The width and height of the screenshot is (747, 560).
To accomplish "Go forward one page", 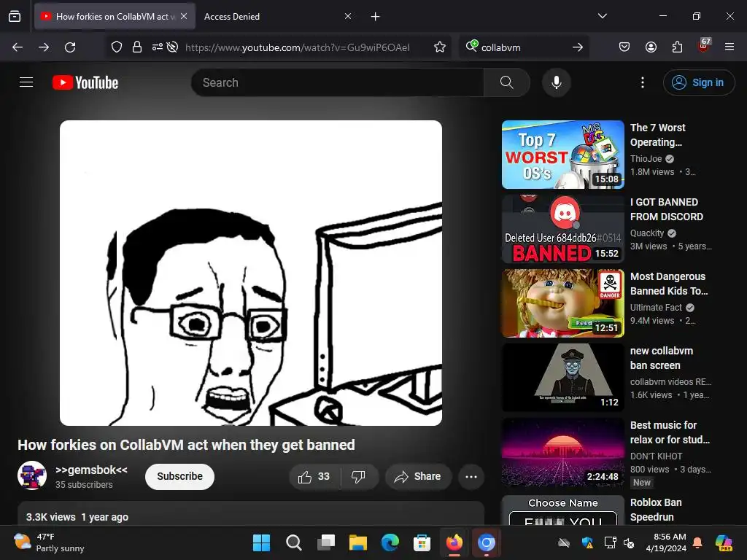I will [44, 47].
